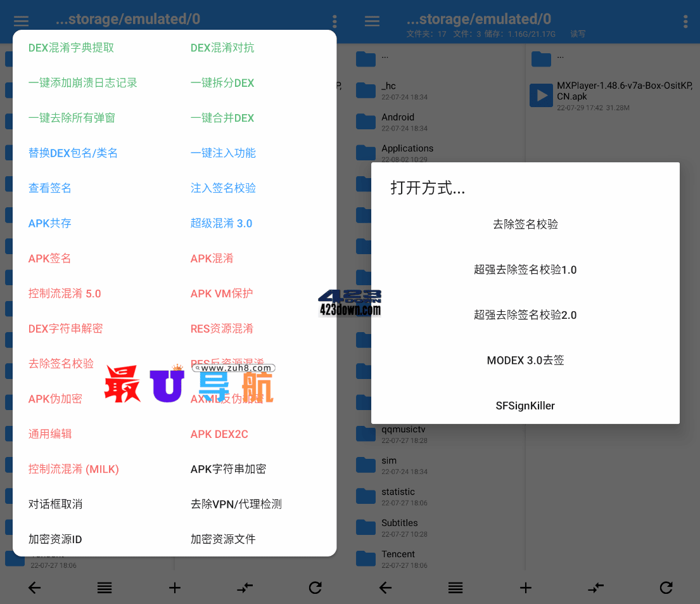This screenshot has width=700, height=604.
Task: Tap the plus add icon in right bottom bar
Action: click(525, 588)
